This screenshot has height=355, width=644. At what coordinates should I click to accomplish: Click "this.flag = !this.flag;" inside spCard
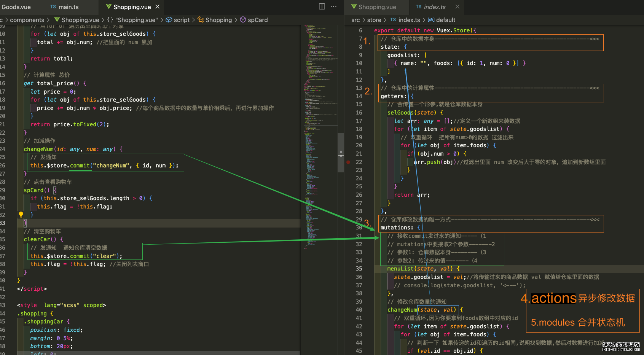[75, 207]
